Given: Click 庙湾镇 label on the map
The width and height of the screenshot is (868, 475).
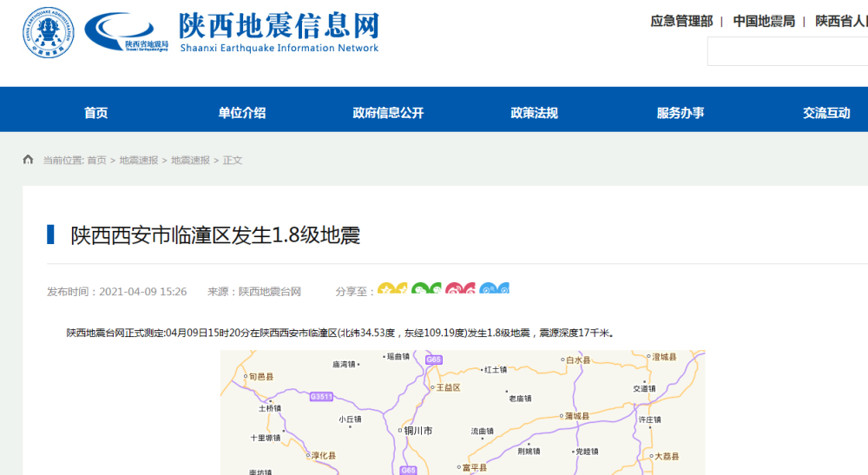Looking at the screenshot, I should pos(344,364).
